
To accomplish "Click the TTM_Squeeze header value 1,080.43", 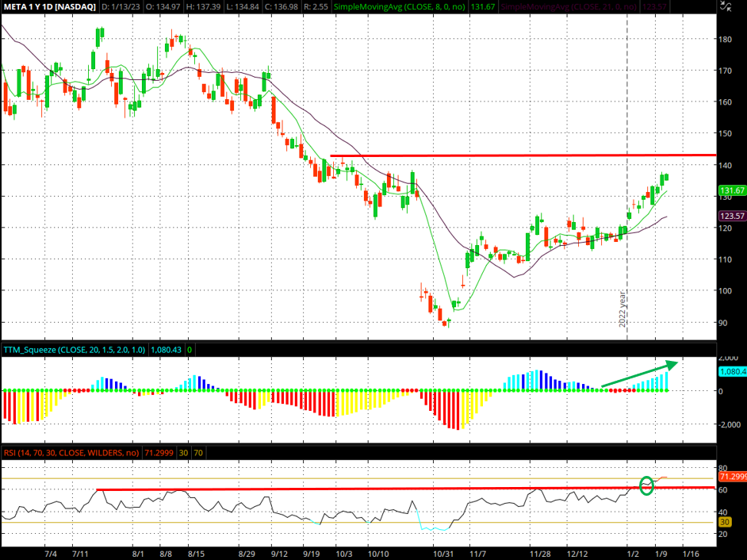I will point(166,350).
